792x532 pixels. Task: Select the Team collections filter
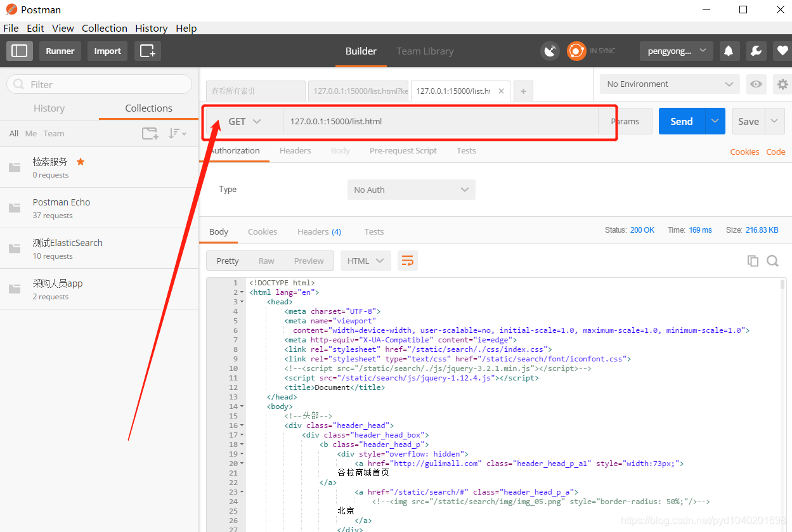point(54,133)
